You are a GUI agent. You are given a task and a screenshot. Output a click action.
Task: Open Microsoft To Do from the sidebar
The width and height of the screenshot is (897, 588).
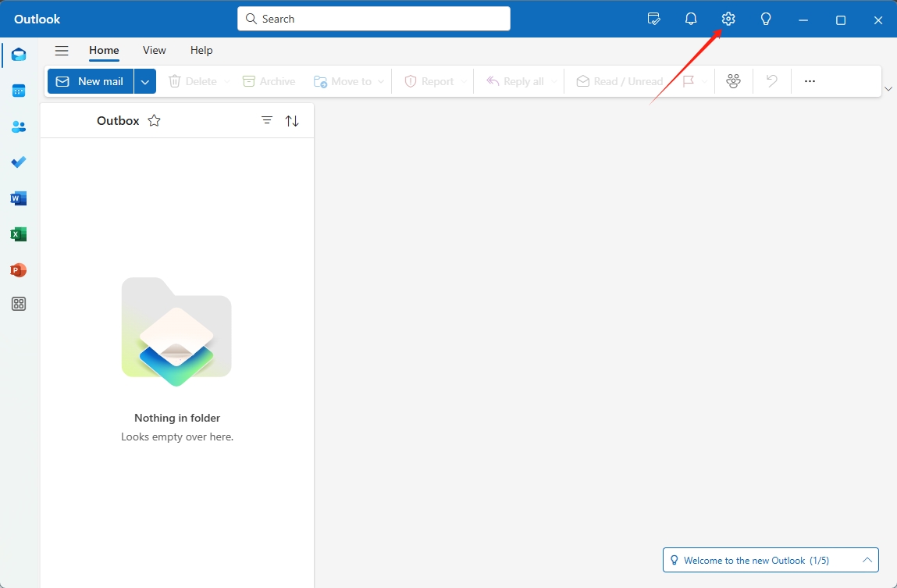pyautogui.click(x=18, y=162)
